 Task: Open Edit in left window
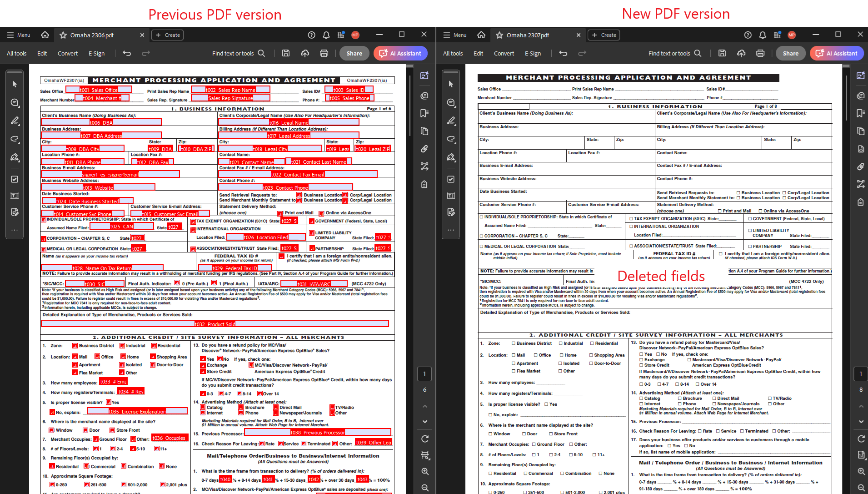click(42, 53)
